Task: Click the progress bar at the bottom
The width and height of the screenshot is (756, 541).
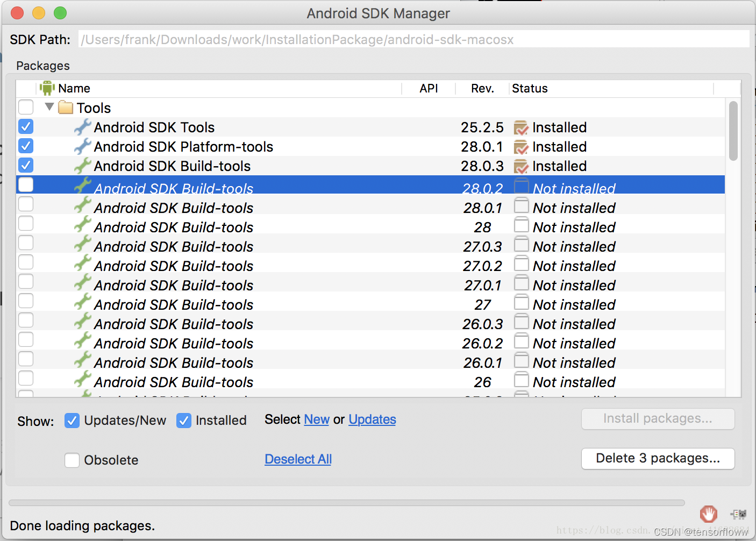Action: tap(347, 503)
